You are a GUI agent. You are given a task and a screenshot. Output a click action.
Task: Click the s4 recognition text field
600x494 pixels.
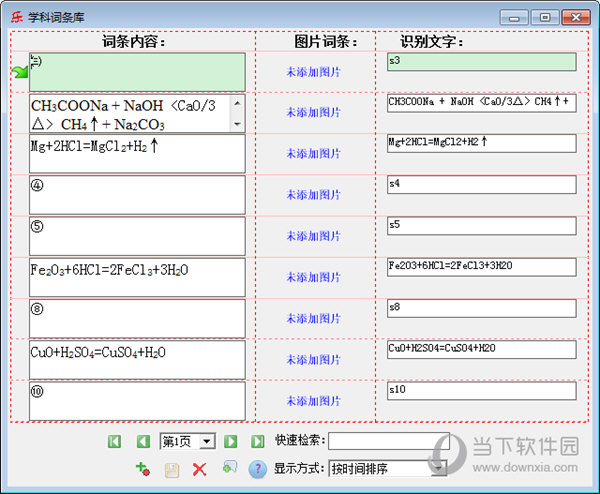(x=481, y=185)
